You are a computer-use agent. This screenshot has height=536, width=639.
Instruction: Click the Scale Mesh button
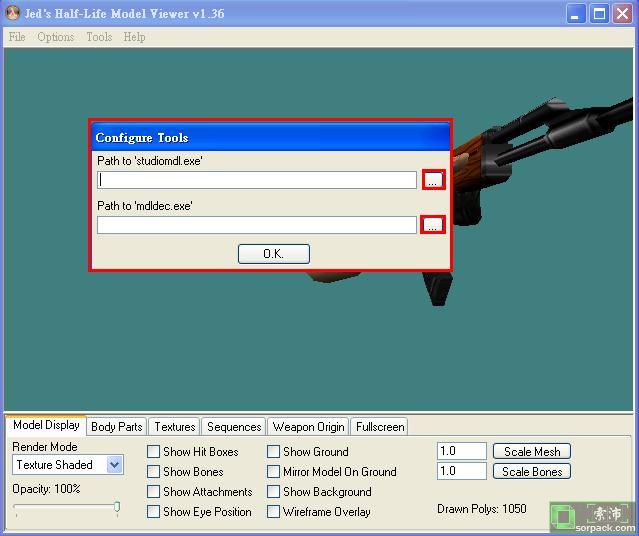click(x=532, y=451)
